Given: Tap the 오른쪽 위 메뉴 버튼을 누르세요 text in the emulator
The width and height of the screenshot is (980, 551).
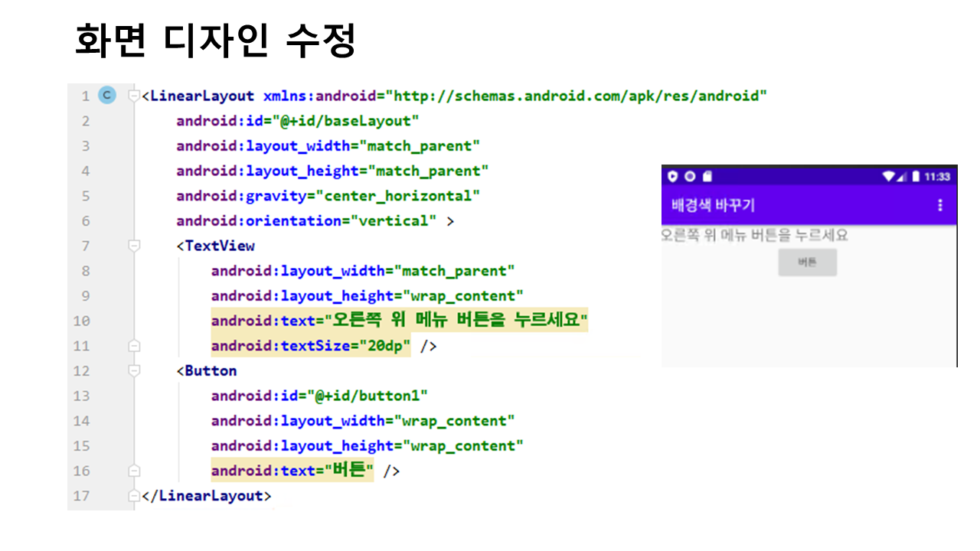Looking at the screenshot, I should point(755,235).
